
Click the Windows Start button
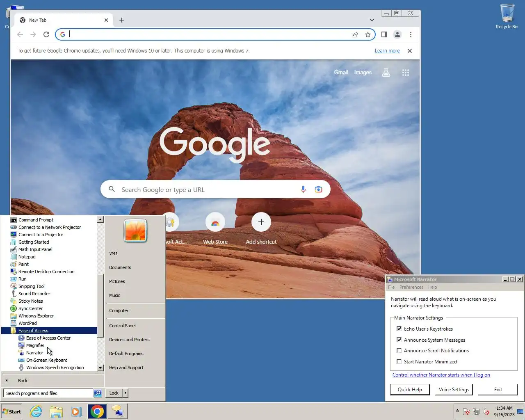point(12,411)
